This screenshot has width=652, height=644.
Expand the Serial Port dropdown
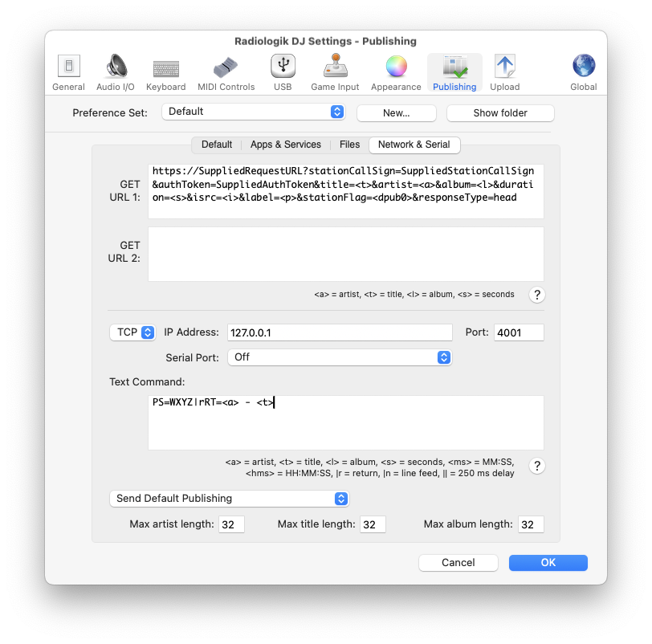tap(340, 357)
